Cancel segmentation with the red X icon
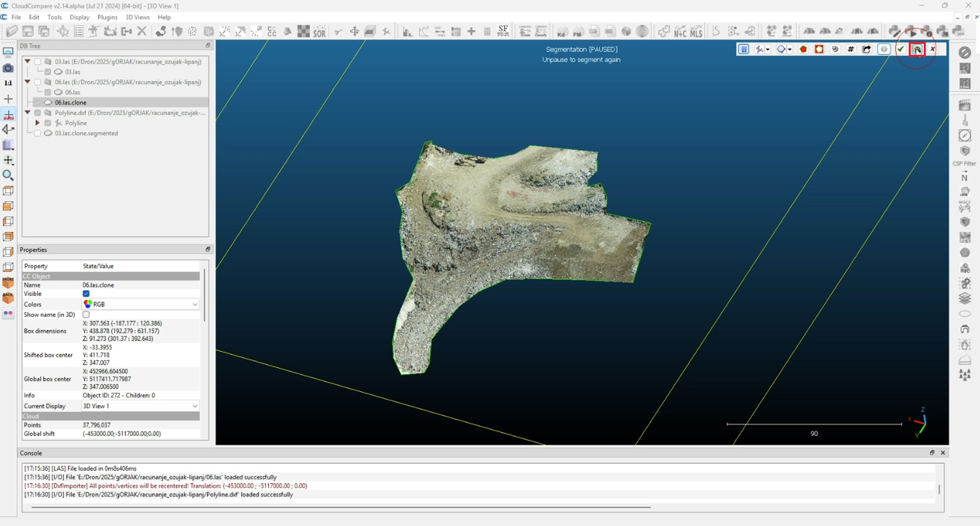The width and height of the screenshot is (980, 526). [932, 49]
